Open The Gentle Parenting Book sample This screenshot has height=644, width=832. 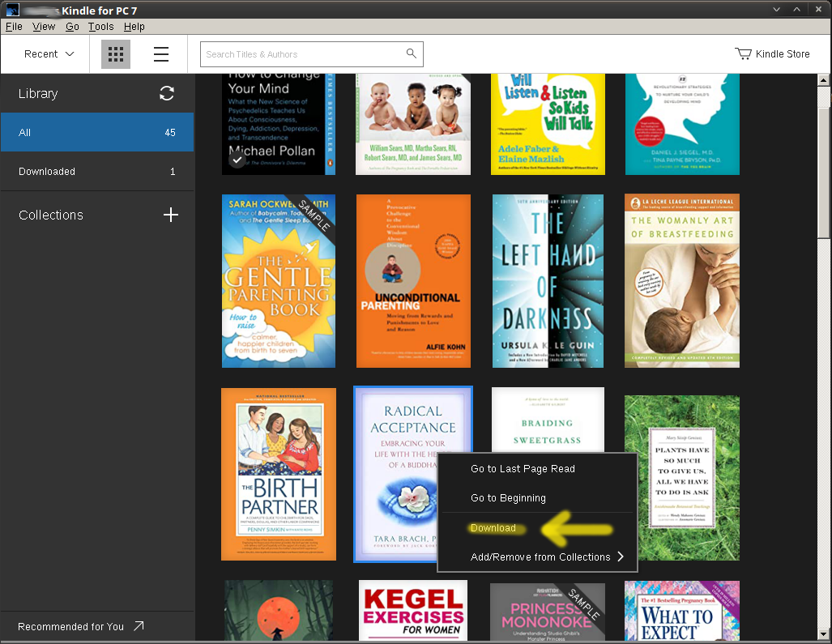pyautogui.click(x=279, y=281)
